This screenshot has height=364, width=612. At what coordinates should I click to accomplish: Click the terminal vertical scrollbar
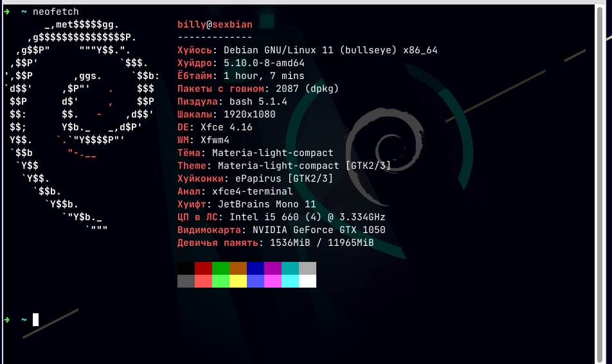coord(600,184)
